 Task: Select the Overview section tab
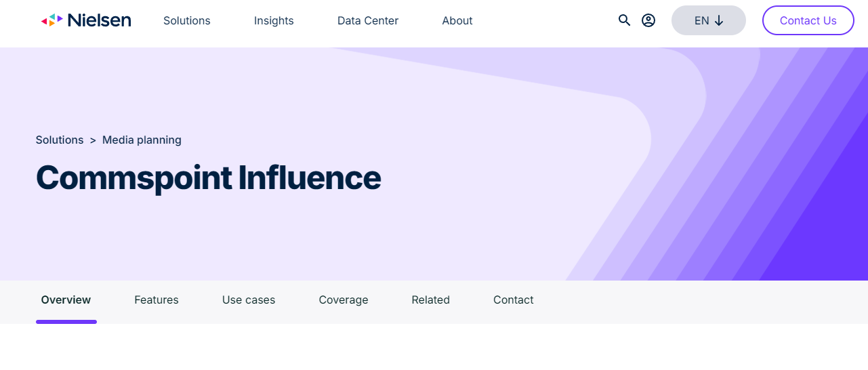(66, 300)
